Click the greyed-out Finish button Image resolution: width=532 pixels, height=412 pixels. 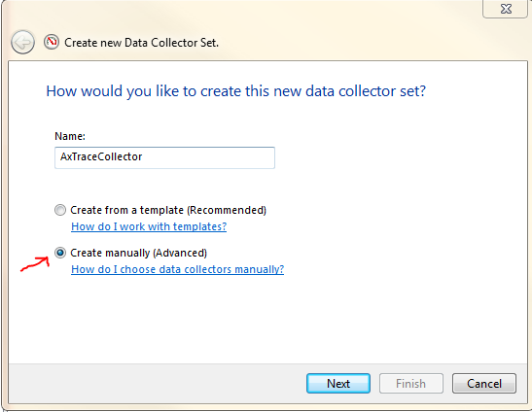point(410,384)
